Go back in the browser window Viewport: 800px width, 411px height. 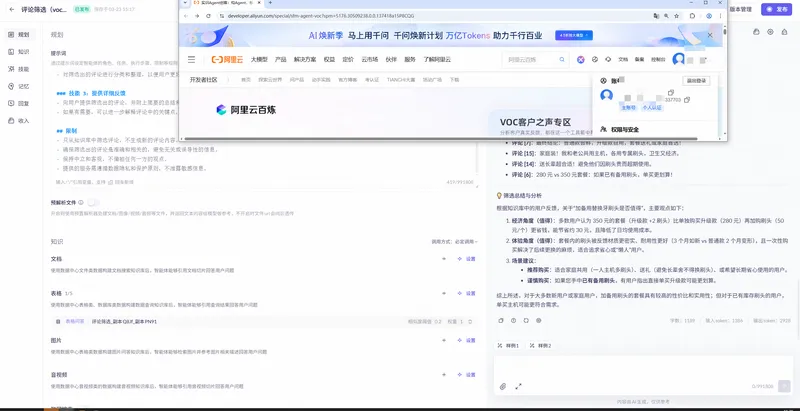(186, 16)
